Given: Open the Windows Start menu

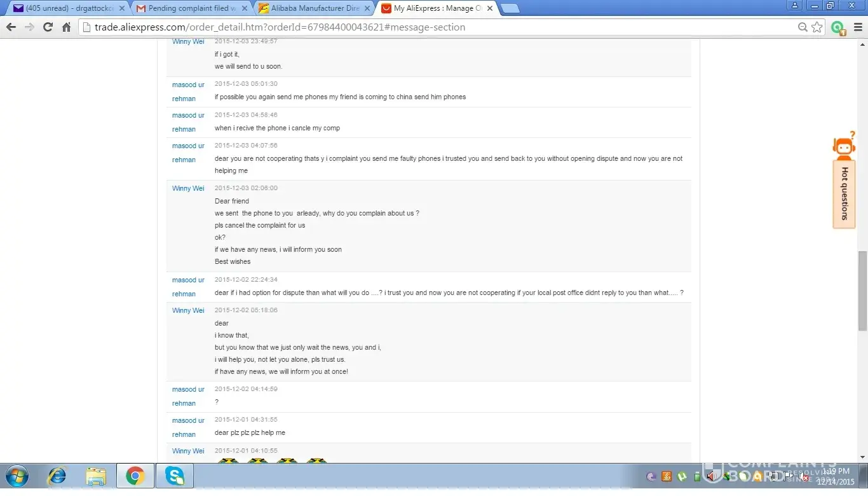Looking at the screenshot, I should [x=17, y=476].
